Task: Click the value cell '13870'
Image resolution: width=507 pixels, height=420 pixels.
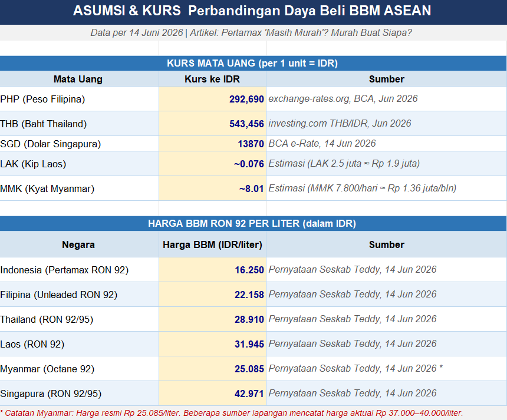Action: (x=212, y=144)
